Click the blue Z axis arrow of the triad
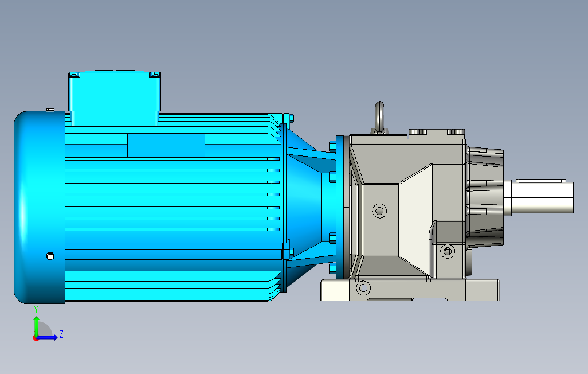The height and width of the screenshot is (374, 588). coord(48,338)
